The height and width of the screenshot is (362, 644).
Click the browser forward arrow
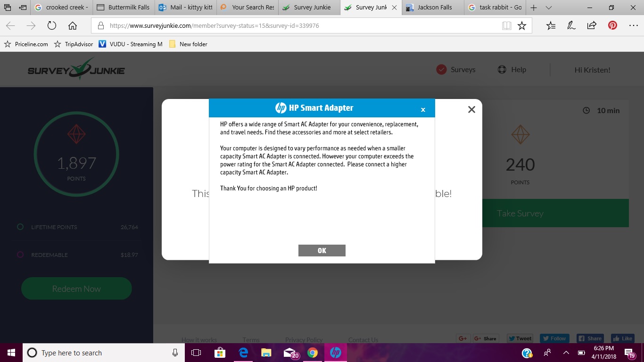pyautogui.click(x=31, y=26)
